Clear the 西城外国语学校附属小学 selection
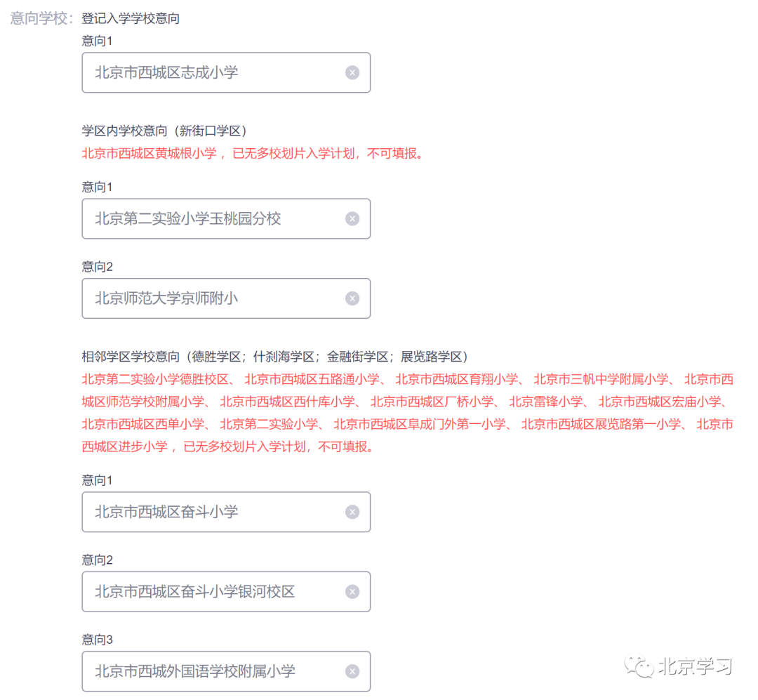The width and height of the screenshot is (758, 700). click(x=352, y=671)
